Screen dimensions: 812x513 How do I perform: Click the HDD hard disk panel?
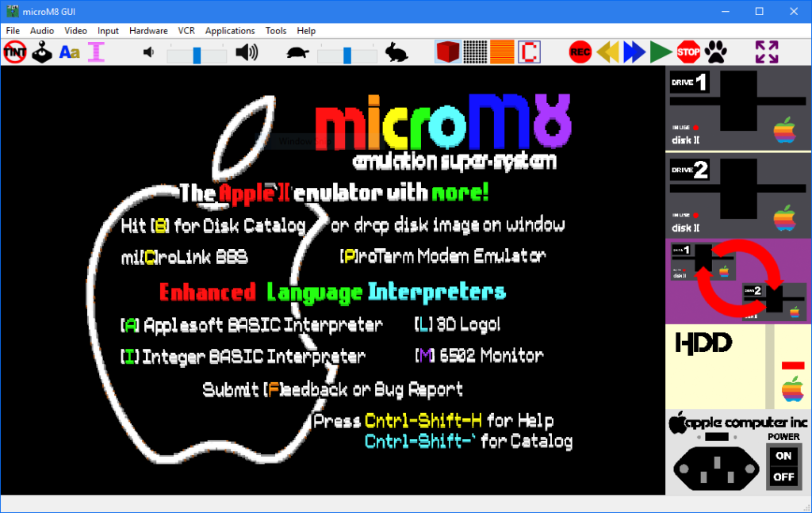tap(738, 366)
